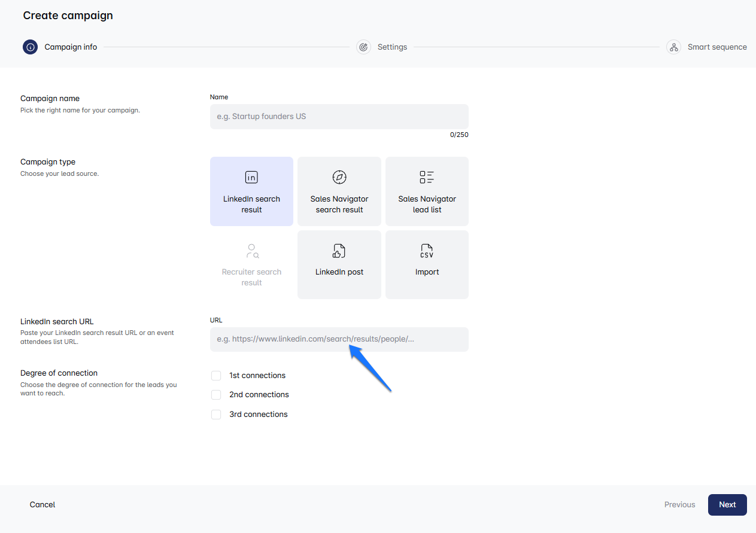
Task: Click the Settings step target icon
Action: (x=363, y=47)
